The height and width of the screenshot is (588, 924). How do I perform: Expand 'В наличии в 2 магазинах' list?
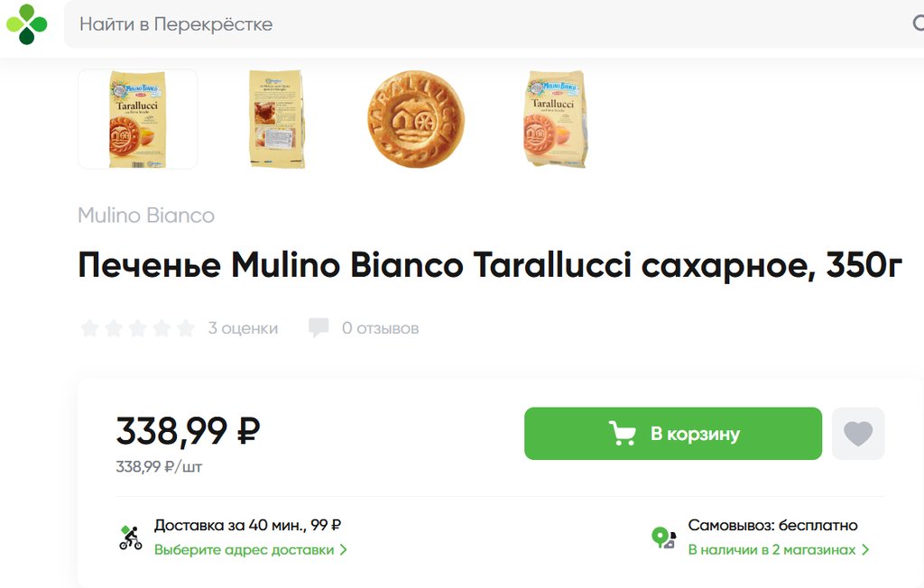tap(778, 549)
